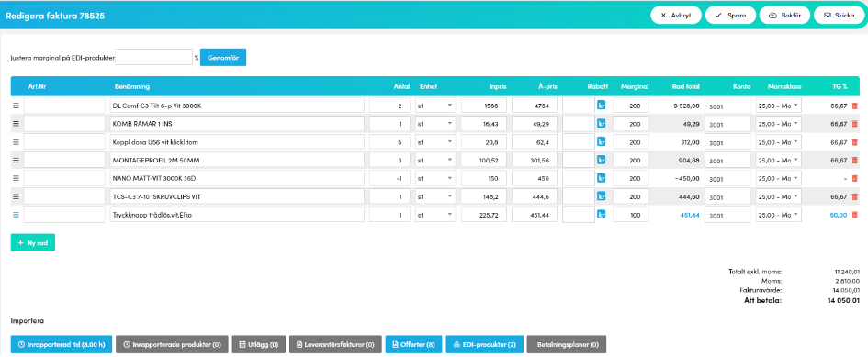Click drag handle of Koppl dosa row

click(x=16, y=141)
